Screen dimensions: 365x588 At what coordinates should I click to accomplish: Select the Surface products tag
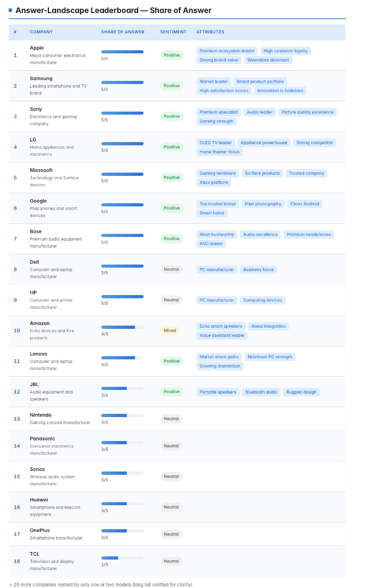point(262,173)
